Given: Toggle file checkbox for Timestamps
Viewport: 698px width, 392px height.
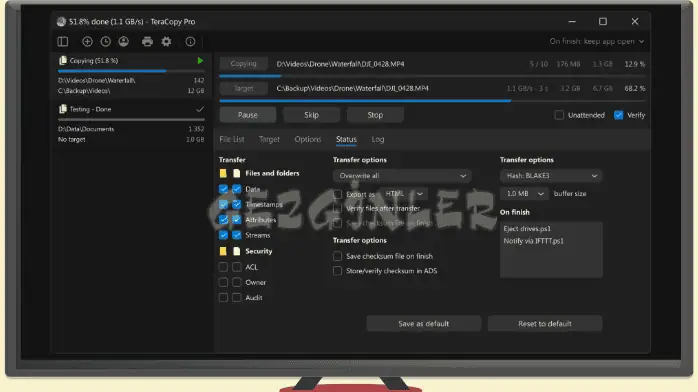Looking at the screenshot, I should pos(237,204).
